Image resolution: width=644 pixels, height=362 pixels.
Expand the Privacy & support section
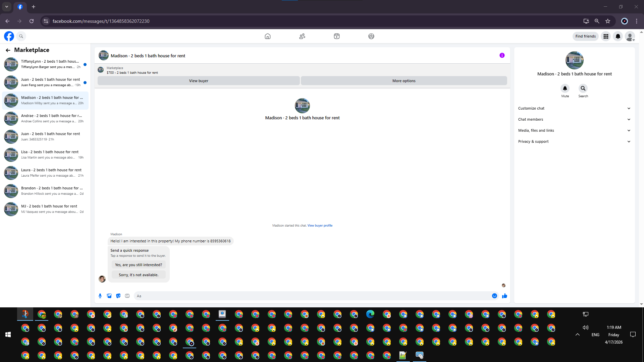point(574,142)
